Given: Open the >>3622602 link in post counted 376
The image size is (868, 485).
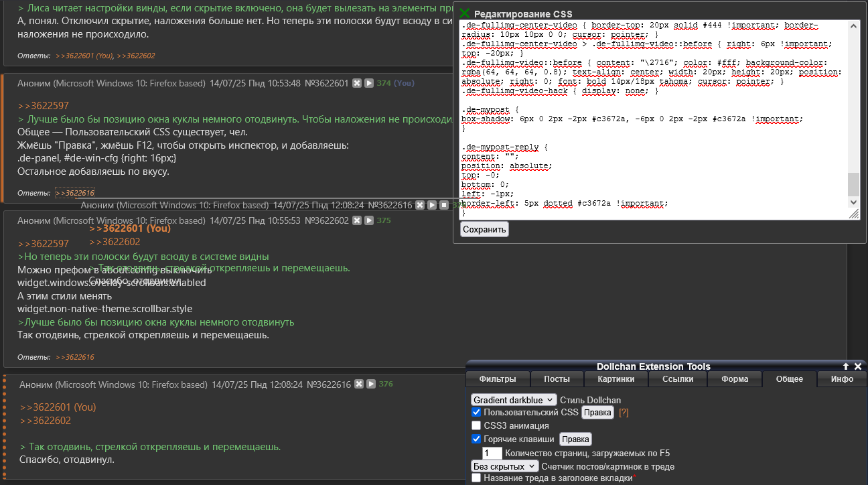Looking at the screenshot, I should [x=46, y=421].
